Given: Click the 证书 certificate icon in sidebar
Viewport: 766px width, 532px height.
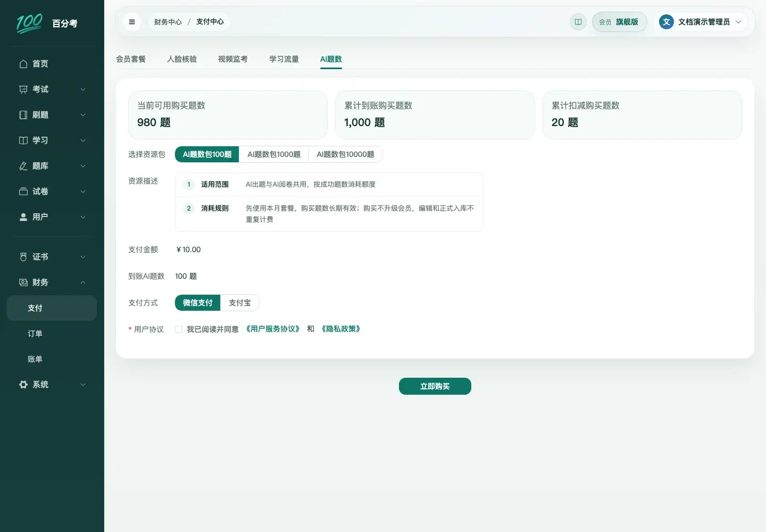Looking at the screenshot, I should [x=23, y=257].
